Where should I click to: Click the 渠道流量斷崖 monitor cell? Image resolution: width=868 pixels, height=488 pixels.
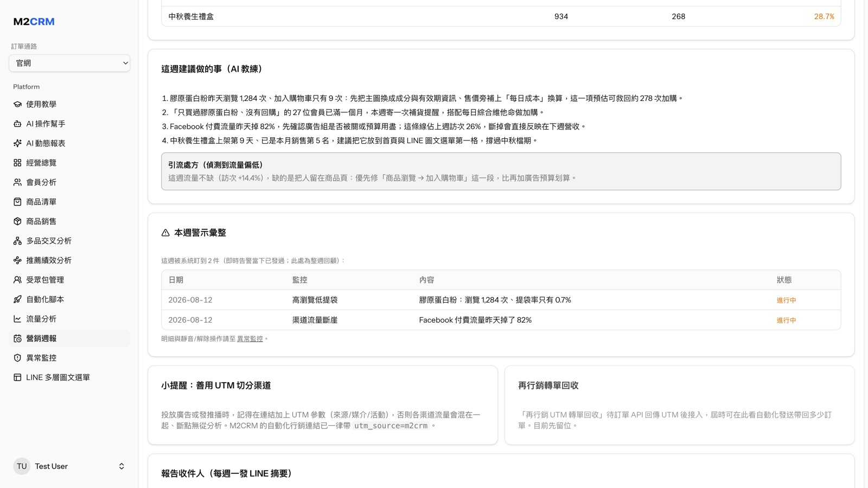pos(315,320)
